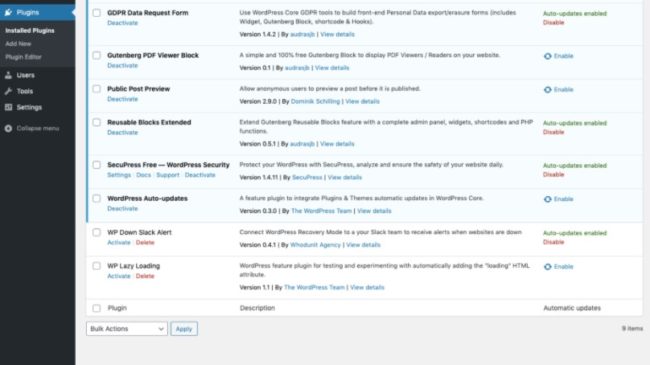Tick the WP Lazy Loading checkbox
Screen dimensions: 650x365
point(97,266)
